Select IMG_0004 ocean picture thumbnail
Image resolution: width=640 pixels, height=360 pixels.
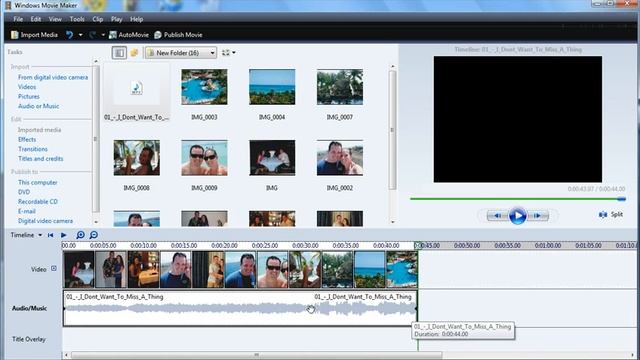(x=272, y=87)
